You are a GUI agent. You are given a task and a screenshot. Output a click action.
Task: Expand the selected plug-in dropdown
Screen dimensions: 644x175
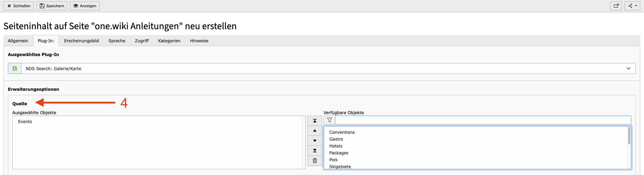click(x=628, y=68)
